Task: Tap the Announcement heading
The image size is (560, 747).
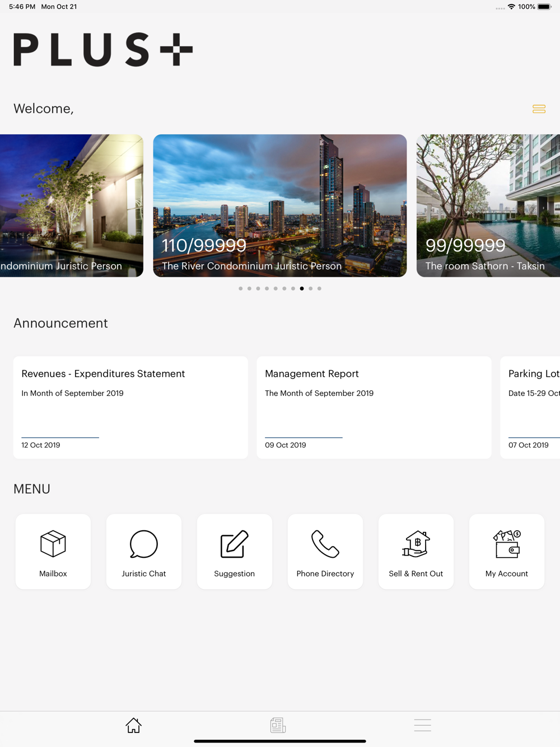Action: coord(60,323)
